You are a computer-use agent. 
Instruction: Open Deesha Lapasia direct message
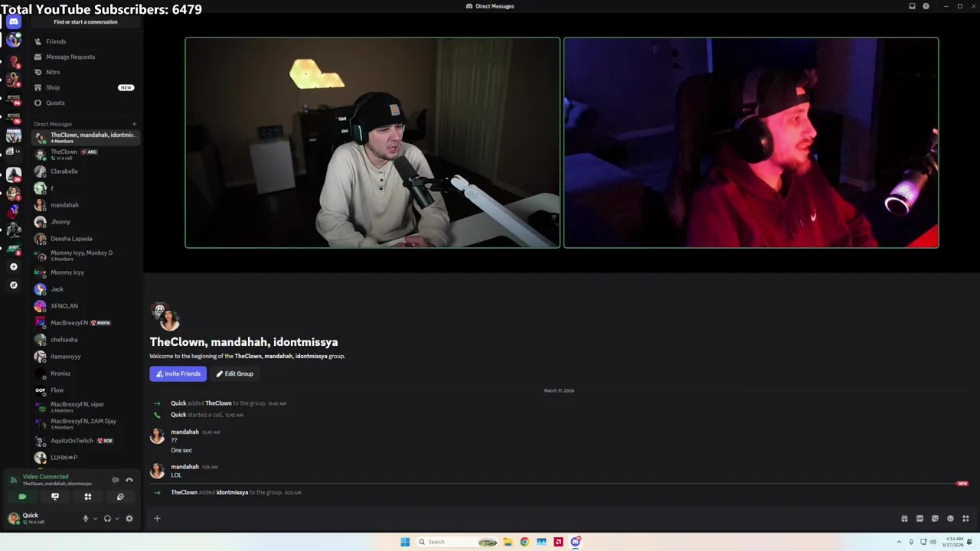pos(84,239)
